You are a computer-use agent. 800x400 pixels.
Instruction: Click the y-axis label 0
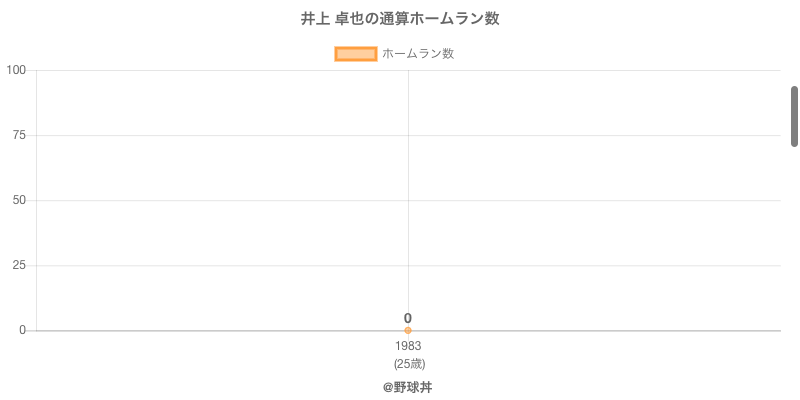pyautogui.click(x=22, y=330)
